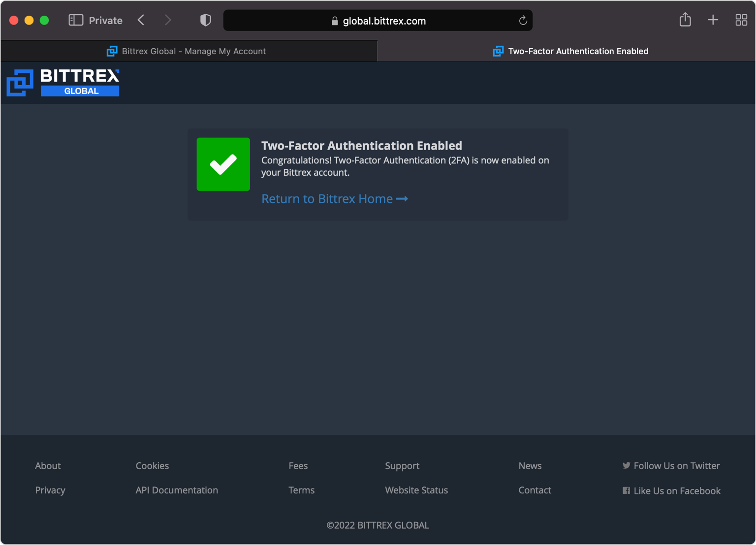Open the Cookies footer link

point(152,466)
